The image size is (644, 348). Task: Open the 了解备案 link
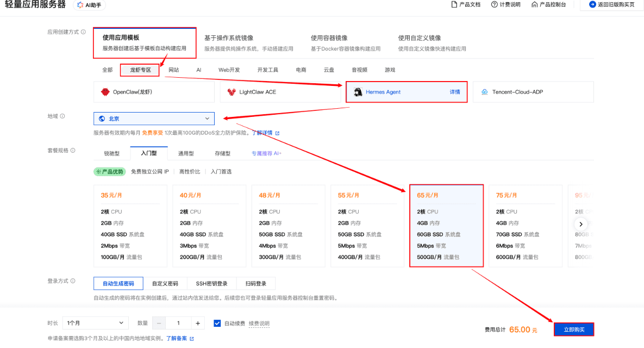coord(177,338)
